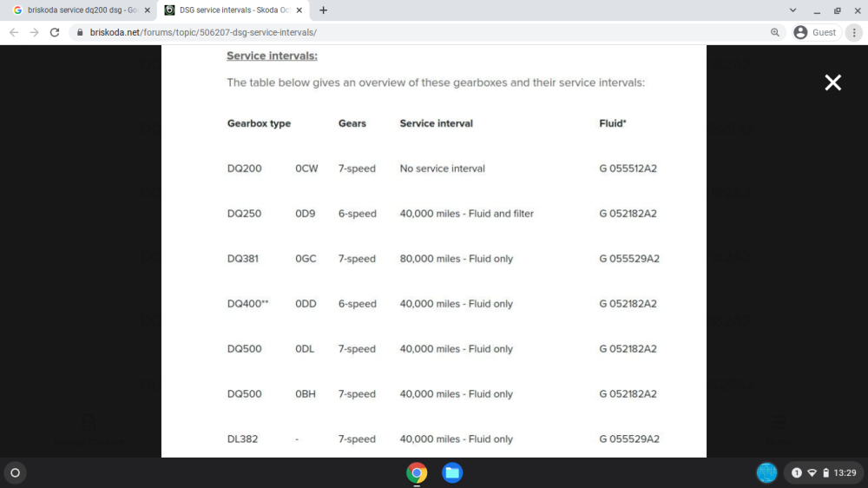This screenshot has height=488, width=868.
Task: Select the 0BH code cell
Action: (x=305, y=394)
